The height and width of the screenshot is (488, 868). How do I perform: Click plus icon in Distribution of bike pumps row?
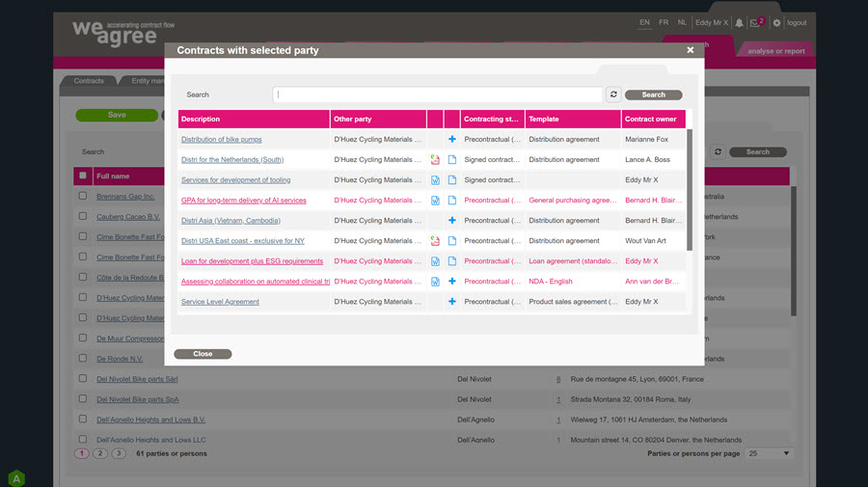click(x=452, y=140)
